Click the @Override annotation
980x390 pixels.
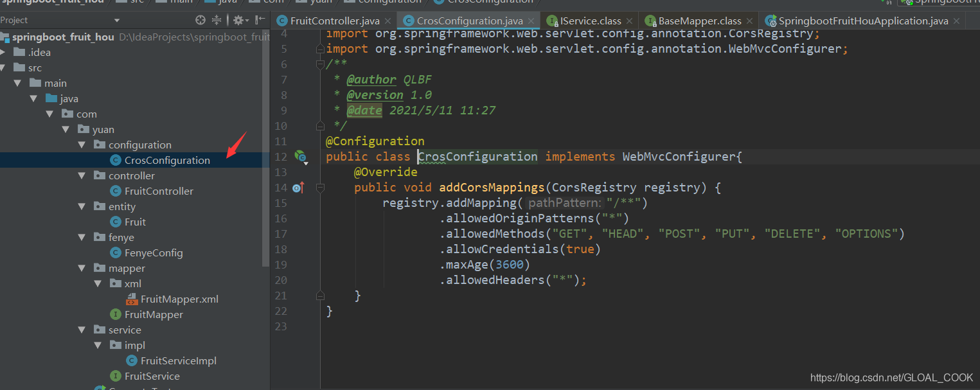[386, 172]
